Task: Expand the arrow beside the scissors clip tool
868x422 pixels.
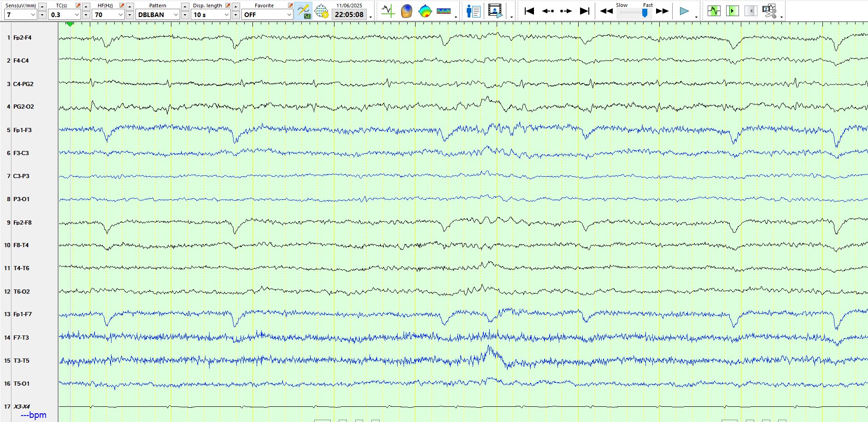Action: (781, 17)
